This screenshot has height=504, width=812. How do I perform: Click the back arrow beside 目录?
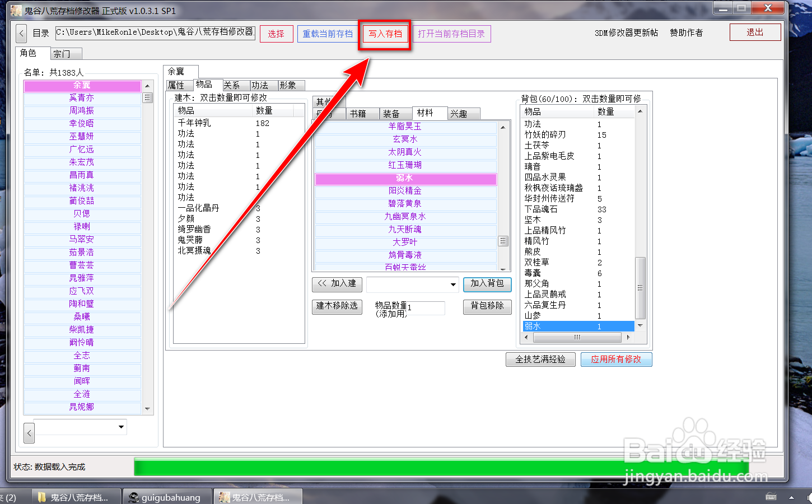[21, 34]
